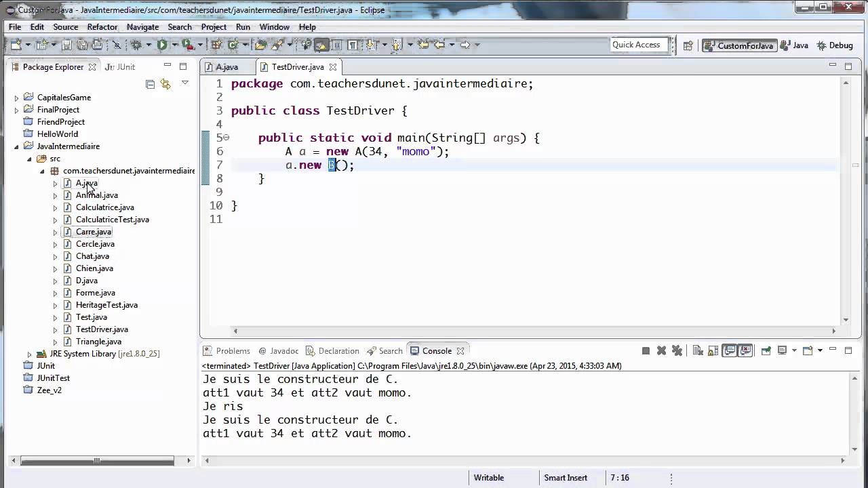Click the Open Perspective icon
This screenshot has height=488, width=868.
[688, 45]
